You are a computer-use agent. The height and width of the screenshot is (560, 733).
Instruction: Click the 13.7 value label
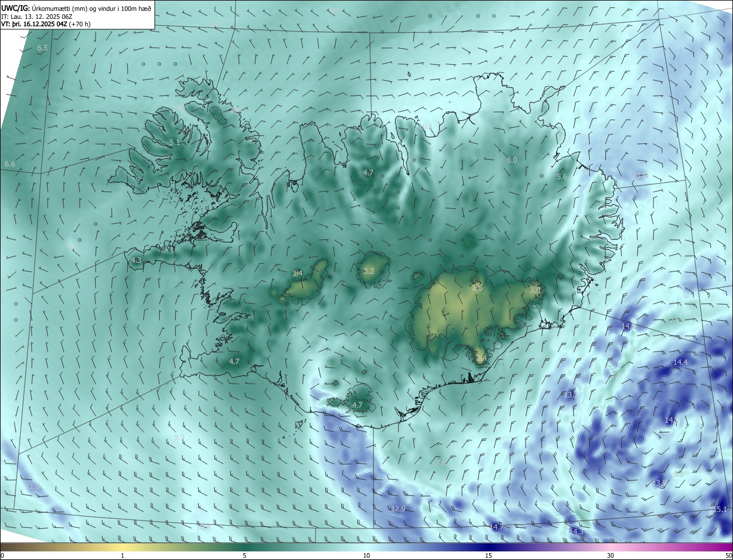coord(570,395)
